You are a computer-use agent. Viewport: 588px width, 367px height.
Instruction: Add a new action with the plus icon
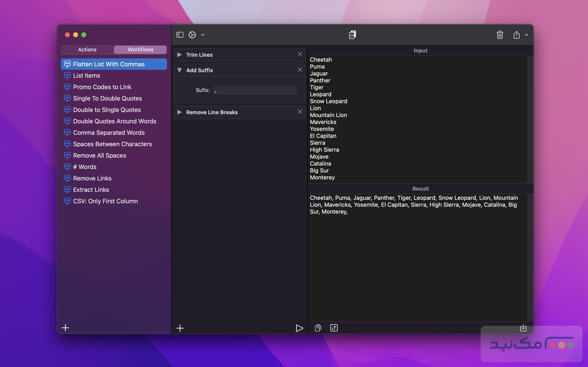[x=180, y=328]
